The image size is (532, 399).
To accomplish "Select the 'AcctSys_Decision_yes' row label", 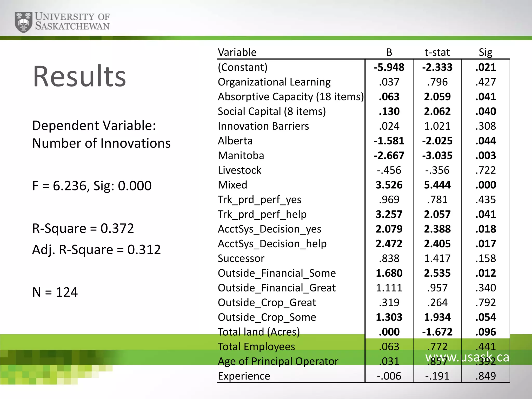I will click(x=269, y=229).
